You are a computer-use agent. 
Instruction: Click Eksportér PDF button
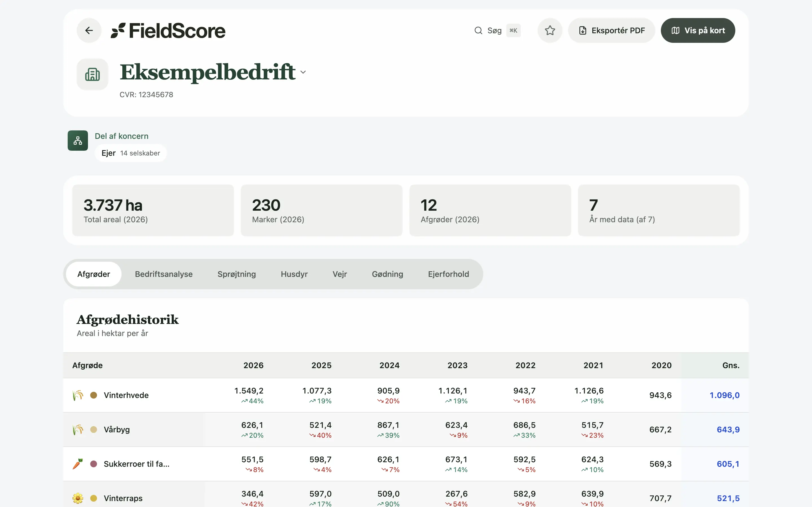point(611,30)
